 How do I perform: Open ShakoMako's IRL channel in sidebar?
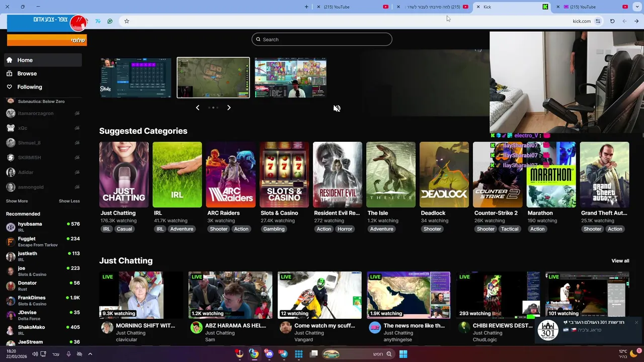pyautogui.click(x=43, y=330)
